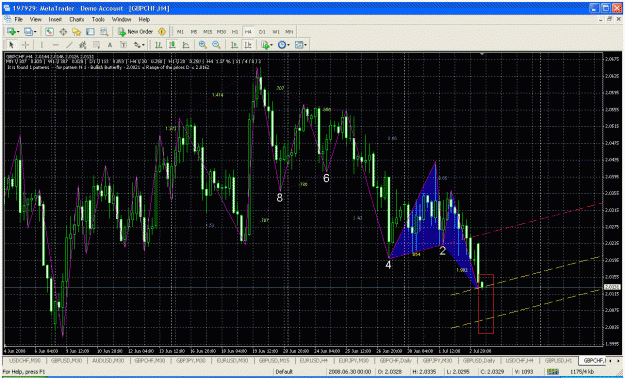The height and width of the screenshot is (378, 625).
Task: Toggle Chart Shift
Action: (x=248, y=45)
